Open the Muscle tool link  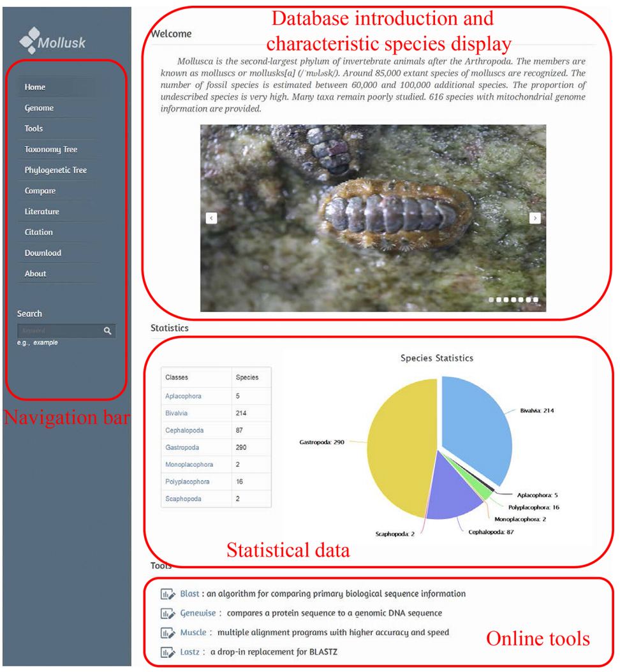[193, 632]
